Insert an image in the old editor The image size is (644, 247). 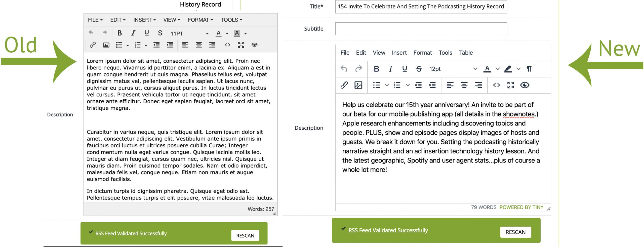(106, 45)
